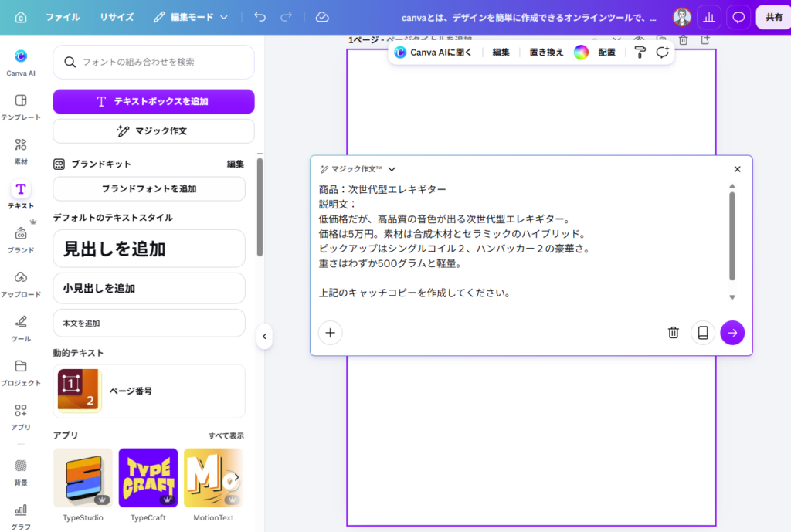Viewport: 791px width, 532px height.
Task: Click the redo arrow
Action: tap(286, 17)
